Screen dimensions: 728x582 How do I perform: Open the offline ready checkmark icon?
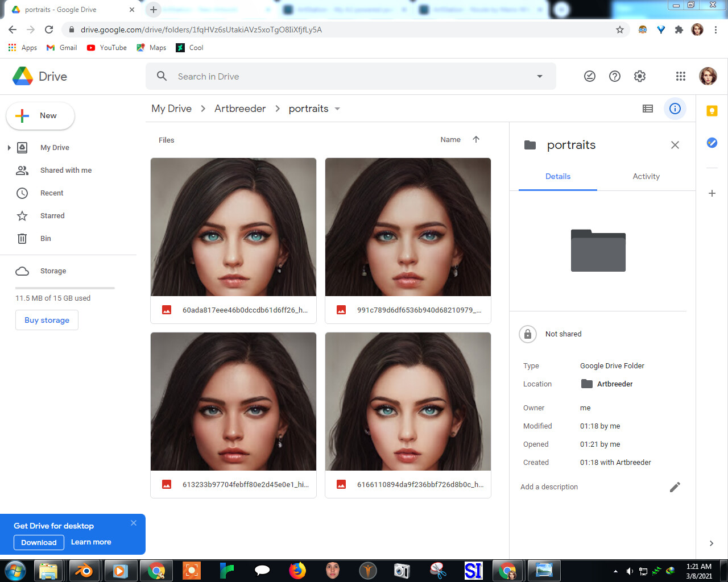point(590,76)
